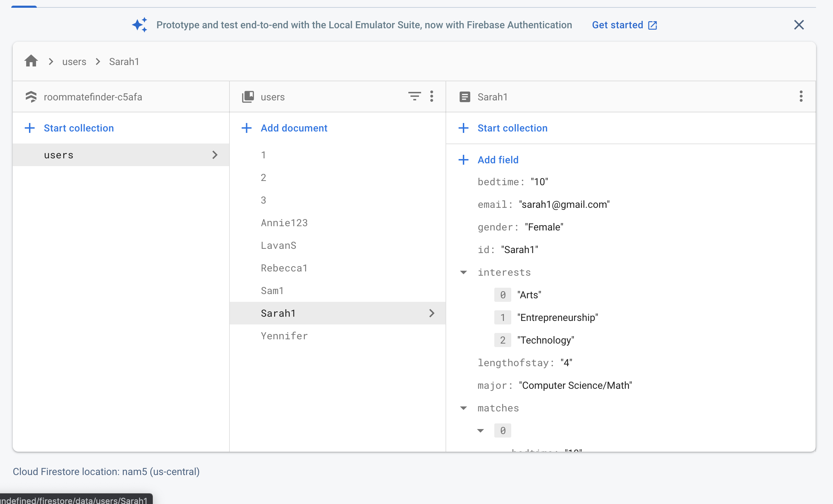Collapse the matches array field
Viewport: 833px width, 504px height.
click(x=464, y=408)
